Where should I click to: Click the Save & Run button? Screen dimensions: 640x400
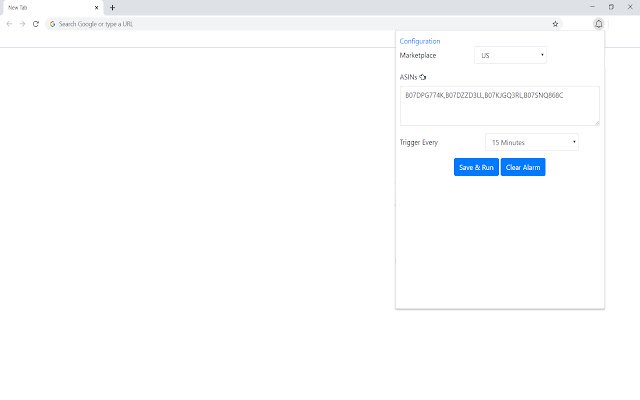click(476, 167)
